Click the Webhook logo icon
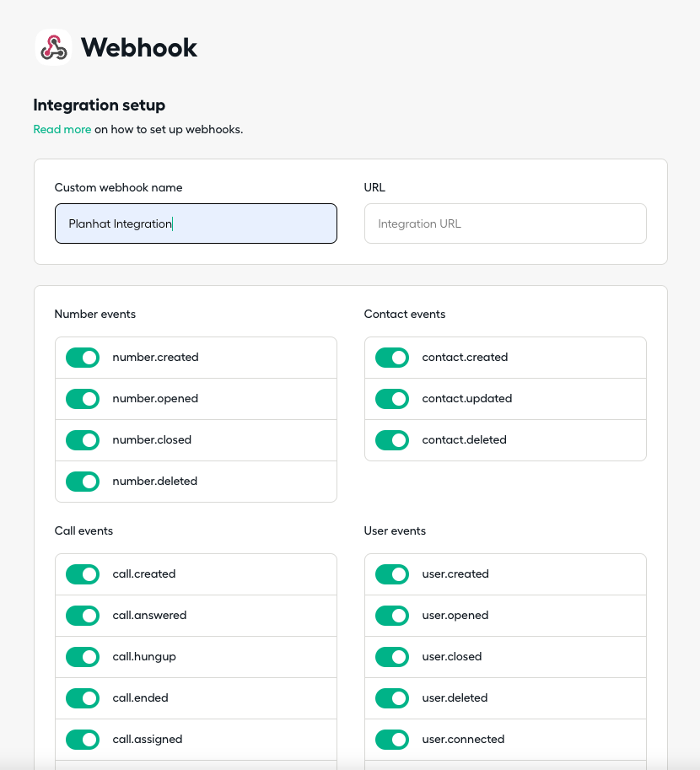The height and width of the screenshot is (770, 700). tap(53, 47)
